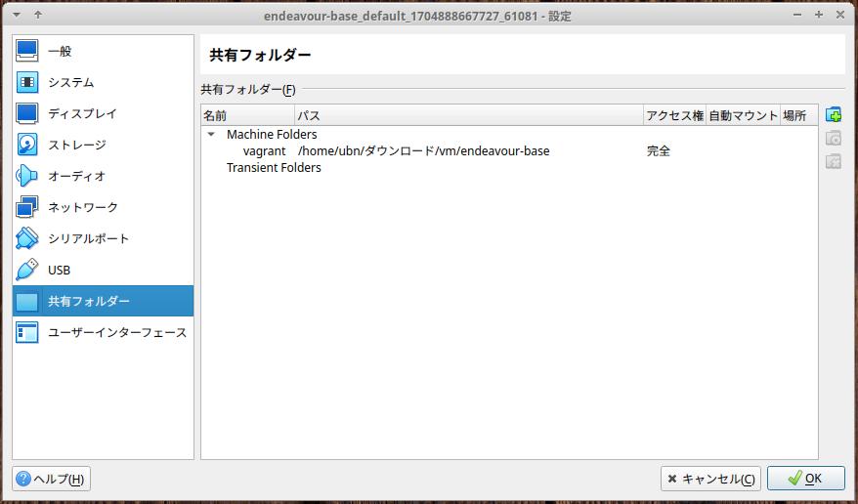This screenshot has width=858, height=504.
Task: Close the settings window
Action: click(840, 16)
